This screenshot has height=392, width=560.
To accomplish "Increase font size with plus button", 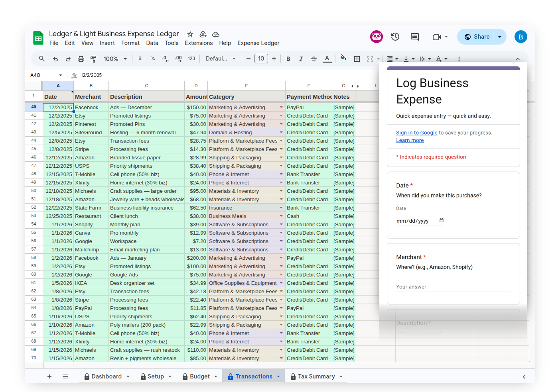I will click(274, 59).
